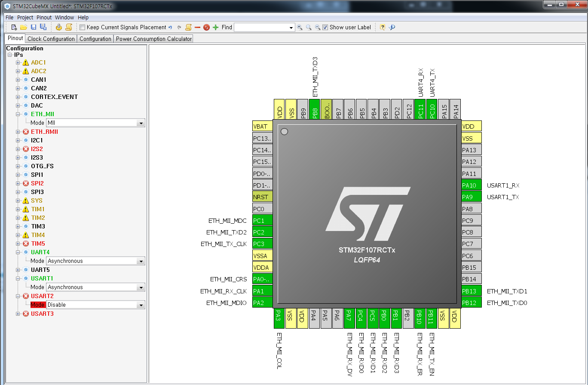
Task: Switch to the Clock Configuration tab
Action: point(51,39)
